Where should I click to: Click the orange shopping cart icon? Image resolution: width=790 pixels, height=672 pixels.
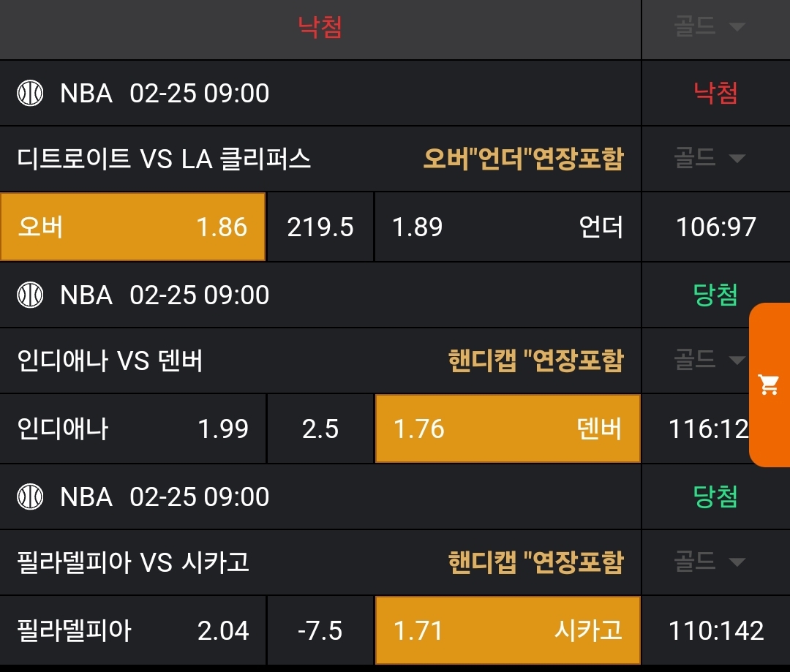click(x=769, y=385)
